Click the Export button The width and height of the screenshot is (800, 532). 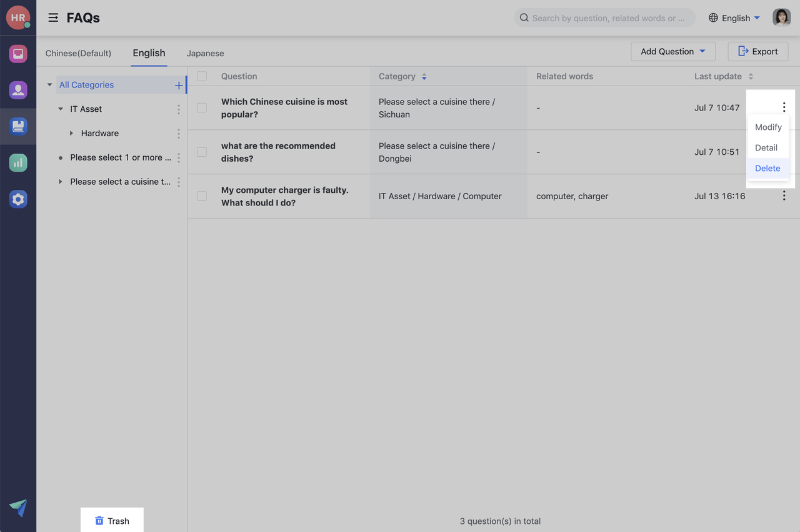point(757,52)
